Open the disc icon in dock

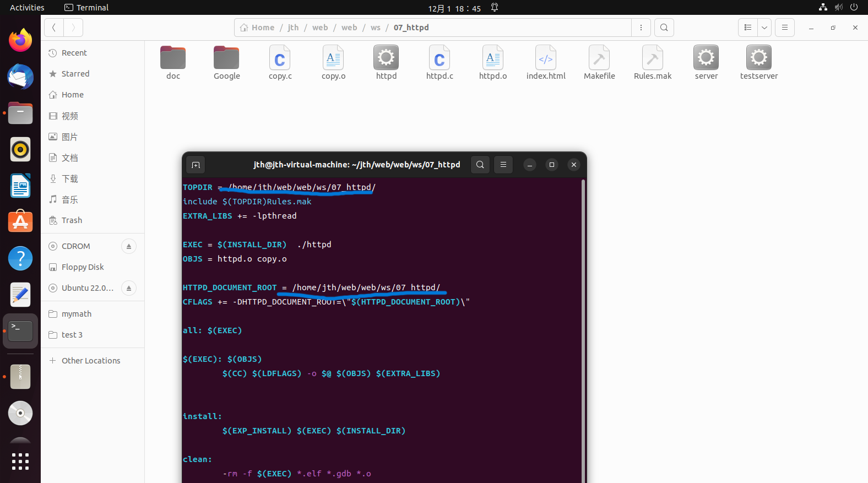click(x=20, y=413)
